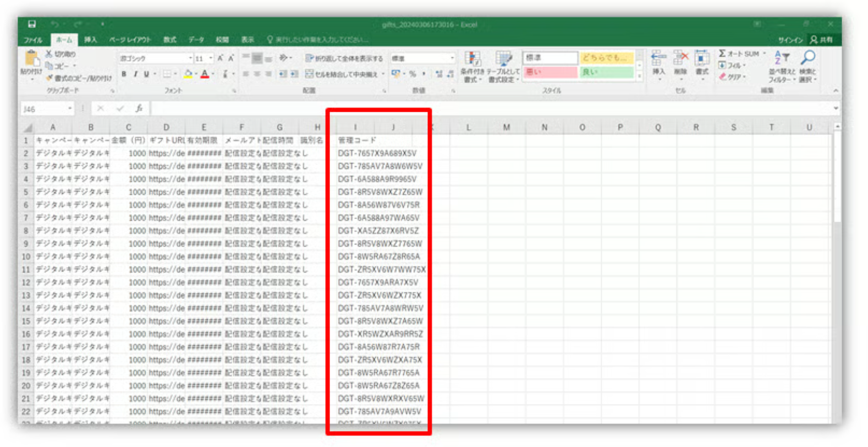Switch to the Page Layout tab

(130, 40)
